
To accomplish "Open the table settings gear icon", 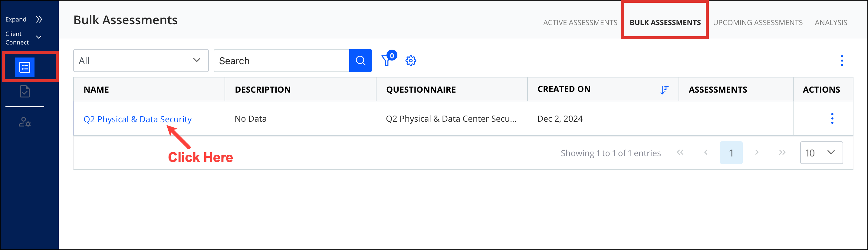I will [410, 61].
